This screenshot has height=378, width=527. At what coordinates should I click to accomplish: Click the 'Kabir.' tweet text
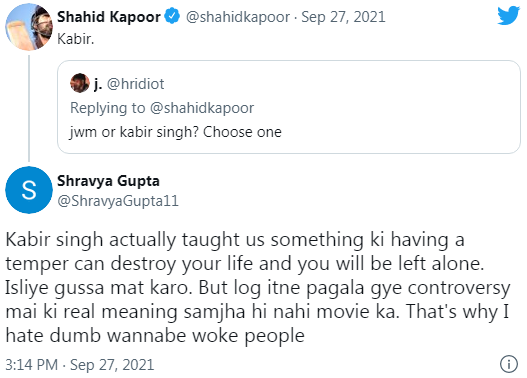click(x=76, y=39)
